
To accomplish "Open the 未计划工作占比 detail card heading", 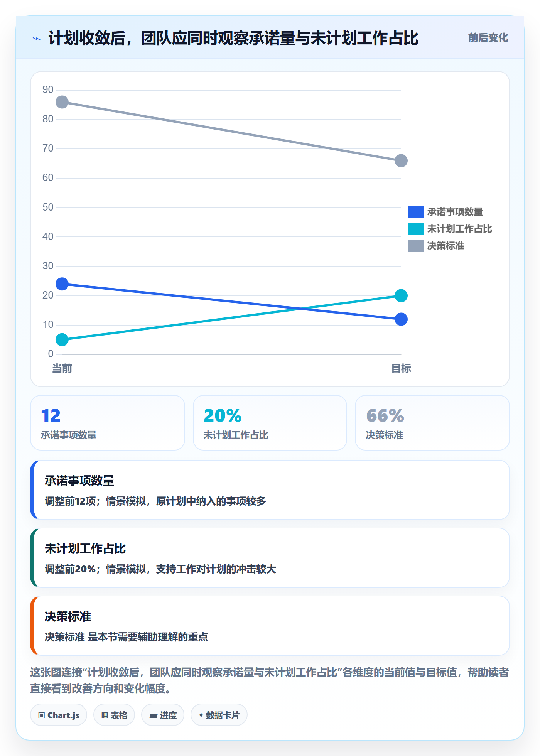I will point(85,549).
